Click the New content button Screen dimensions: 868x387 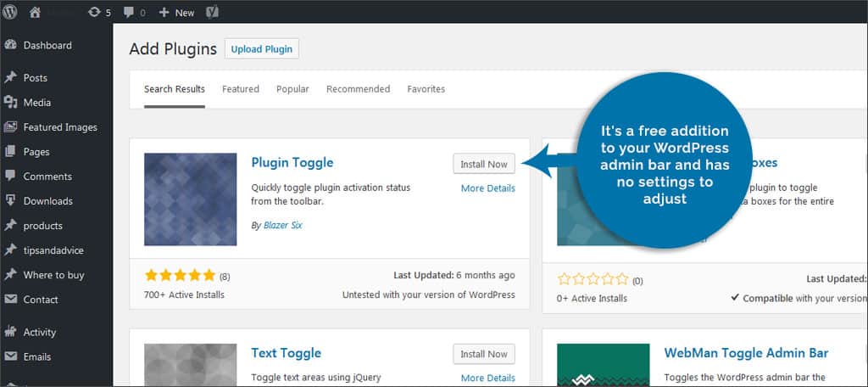point(176,12)
